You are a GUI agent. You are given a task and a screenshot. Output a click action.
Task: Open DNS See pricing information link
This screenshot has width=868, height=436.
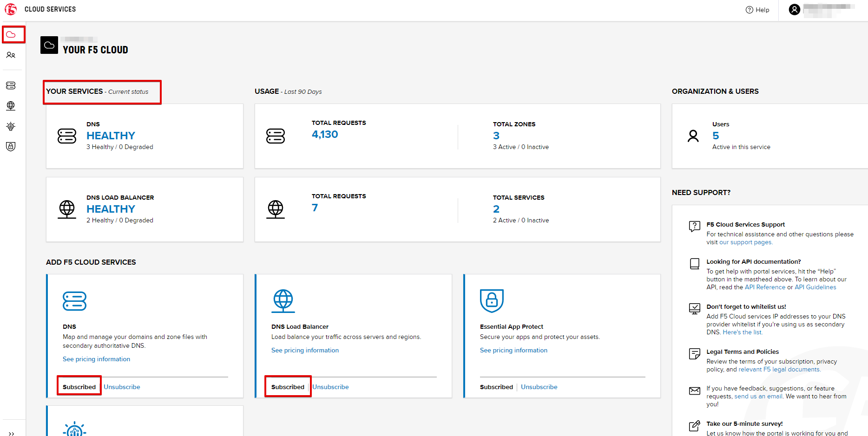[x=96, y=359]
